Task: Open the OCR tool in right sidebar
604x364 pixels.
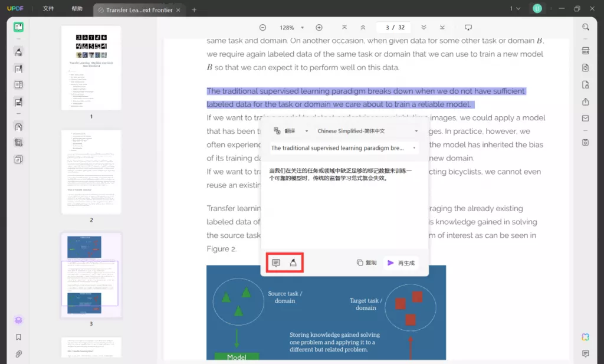Action: coord(586,51)
